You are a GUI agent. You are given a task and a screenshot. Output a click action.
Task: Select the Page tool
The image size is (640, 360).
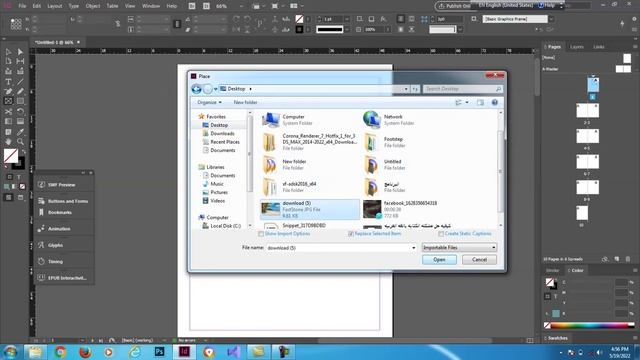(8, 61)
